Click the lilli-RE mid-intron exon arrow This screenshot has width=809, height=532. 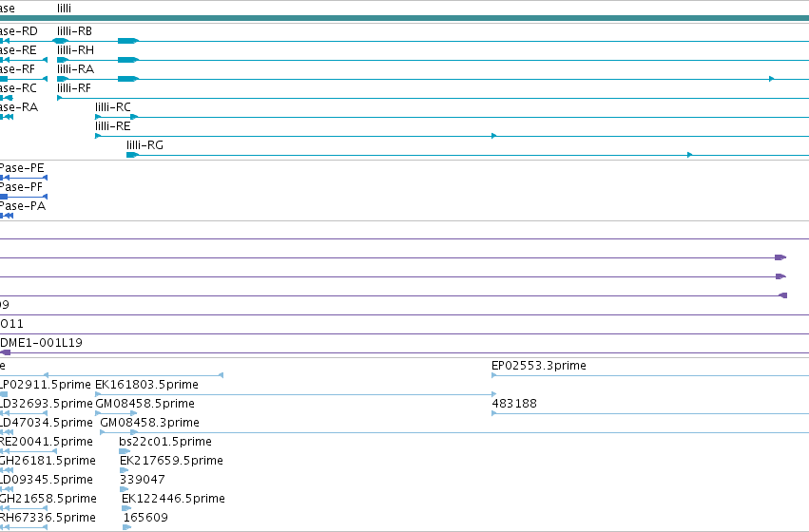(x=494, y=136)
